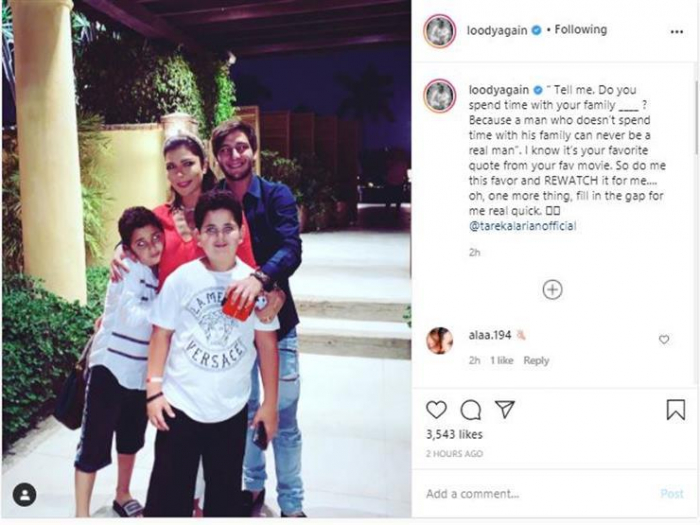Click the header loodyagain profile picture
The height and width of the screenshot is (525, 700).
click(440, 31)
